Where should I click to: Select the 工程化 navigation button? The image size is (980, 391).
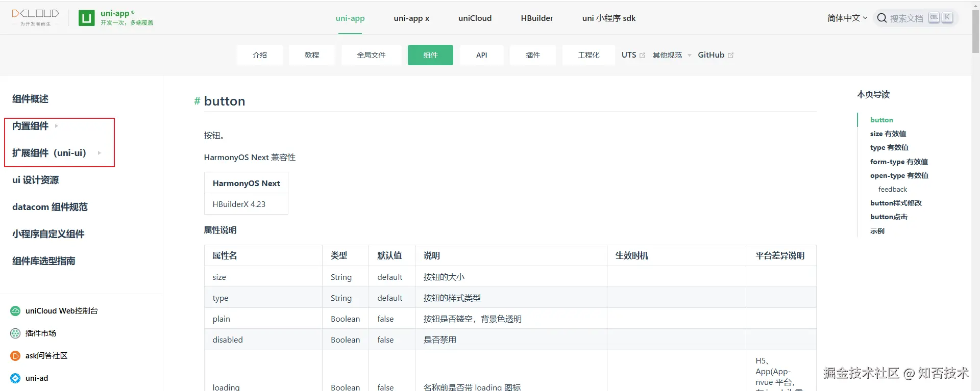point(589,55)
